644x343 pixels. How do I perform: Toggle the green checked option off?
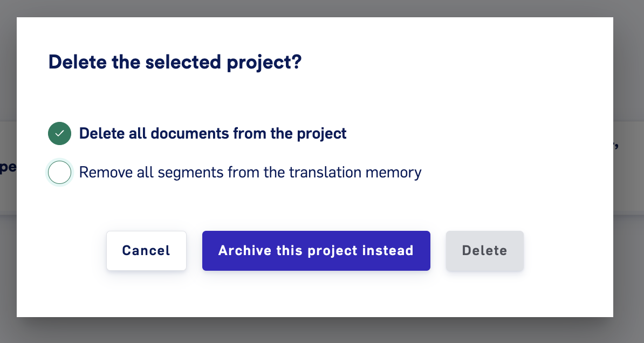point(59,134)
